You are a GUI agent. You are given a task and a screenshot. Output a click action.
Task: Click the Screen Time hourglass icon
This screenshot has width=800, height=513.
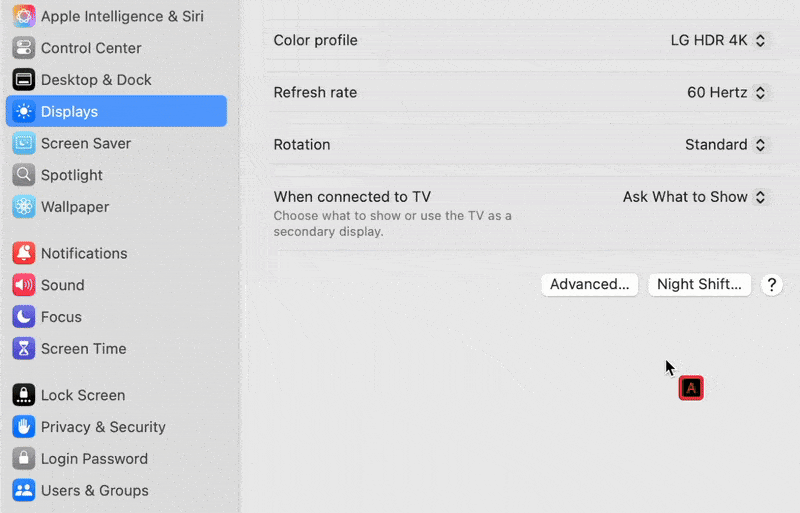click(x=24, y=349)
